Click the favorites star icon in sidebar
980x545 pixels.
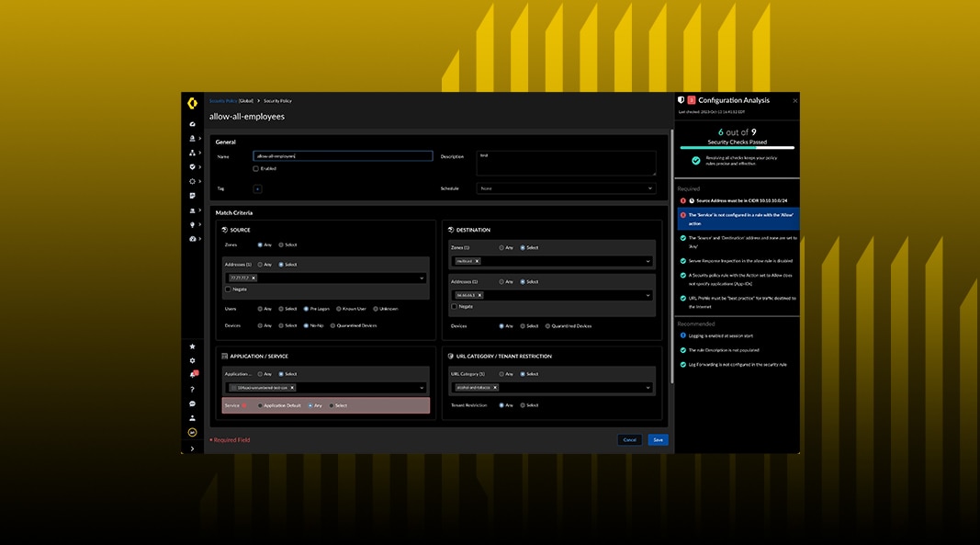(x=192, y=346)
